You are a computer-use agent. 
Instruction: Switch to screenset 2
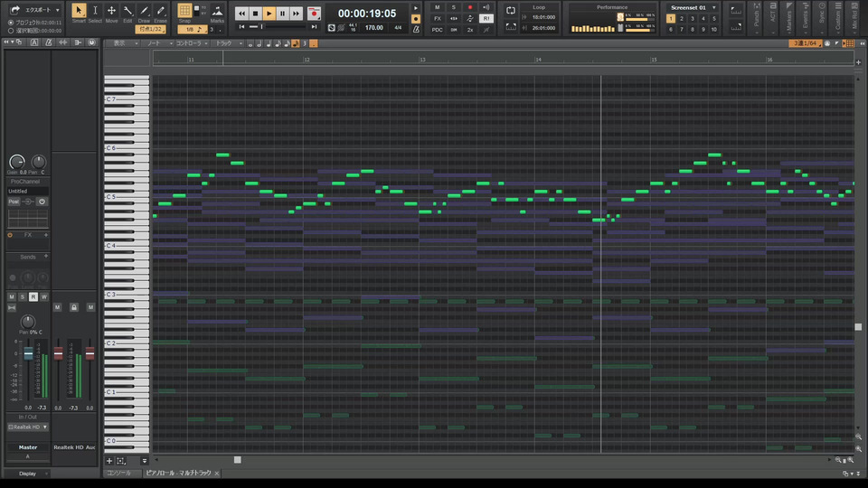pos(682,19)
